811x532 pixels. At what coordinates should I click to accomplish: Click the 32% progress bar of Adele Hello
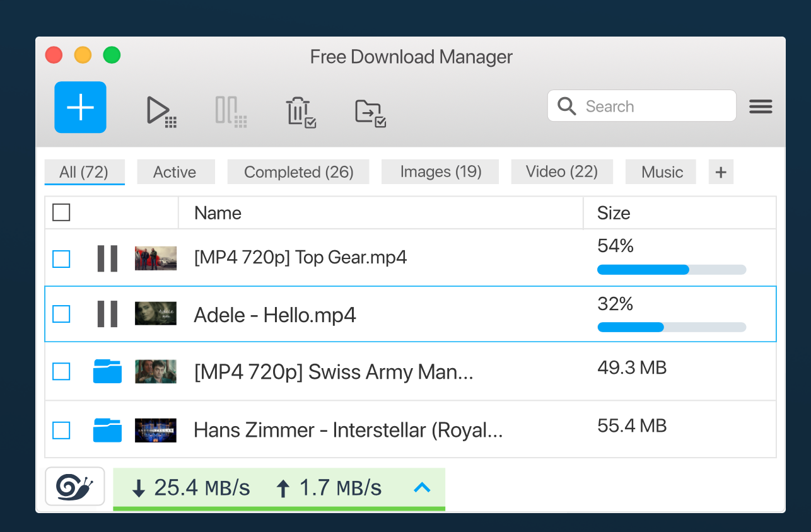(672, 327)
